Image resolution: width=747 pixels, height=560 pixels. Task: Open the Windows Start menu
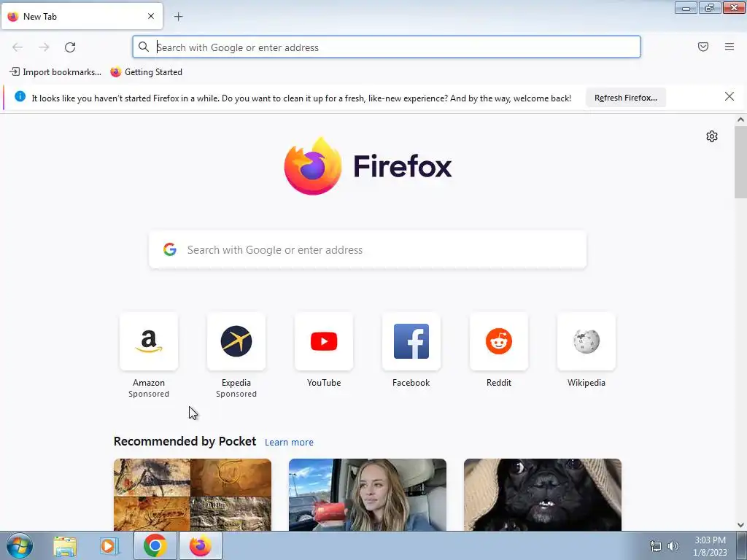click(20, 545)
